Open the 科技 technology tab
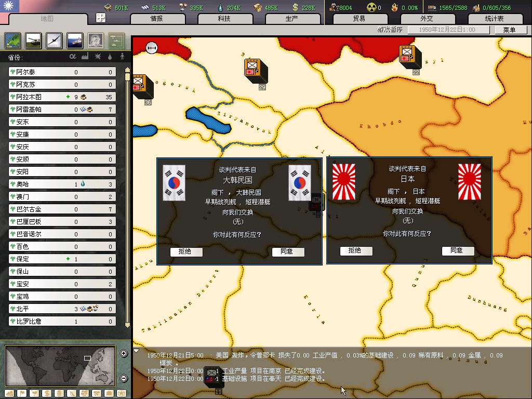The width and height of the screenshot is (532, 399). point(224,19)
